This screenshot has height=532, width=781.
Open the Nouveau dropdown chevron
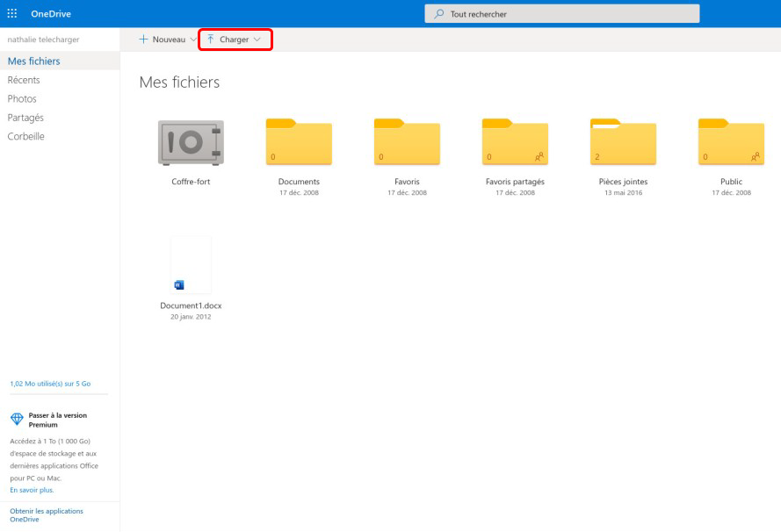(x=193, y=40)
